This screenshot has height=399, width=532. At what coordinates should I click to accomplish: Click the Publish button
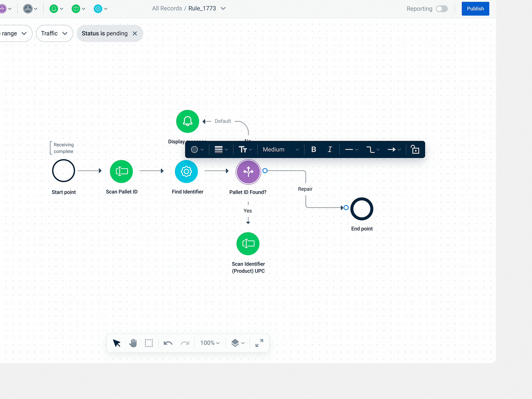(475, 9)
